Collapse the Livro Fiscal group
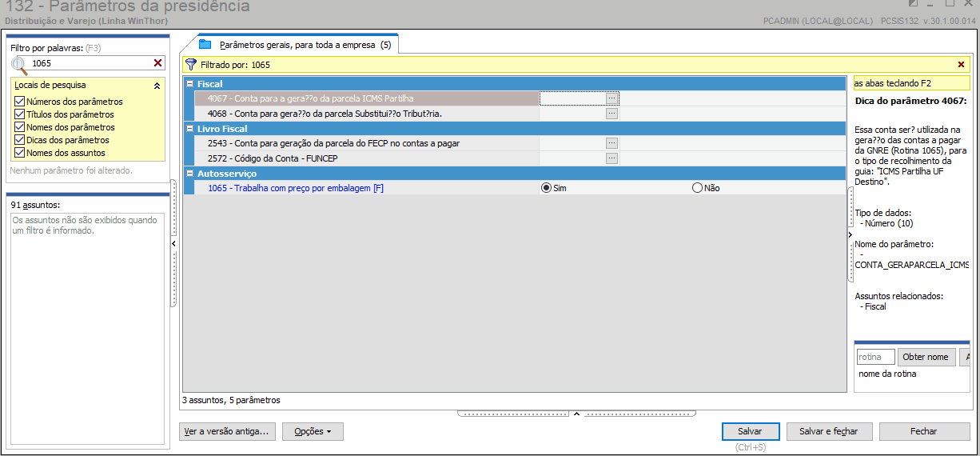Image resolution: width=980 pixels, height=456 pixels. [189, 129]
